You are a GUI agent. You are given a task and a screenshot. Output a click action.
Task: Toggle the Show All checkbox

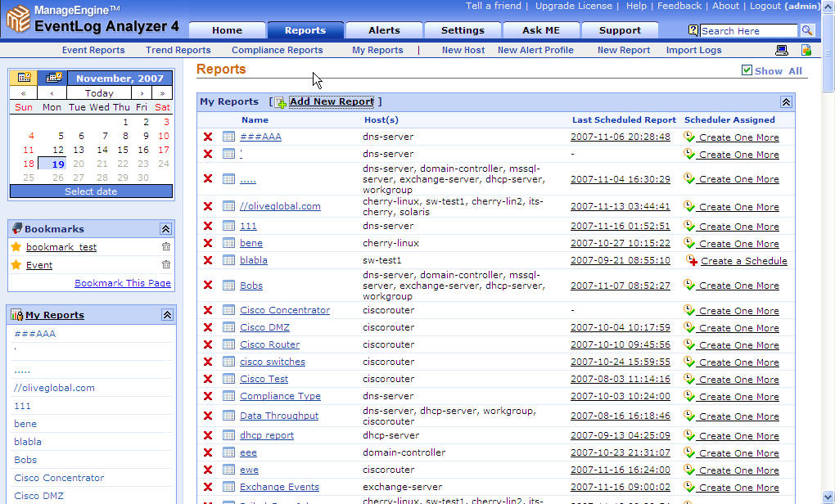click(747, 70)
